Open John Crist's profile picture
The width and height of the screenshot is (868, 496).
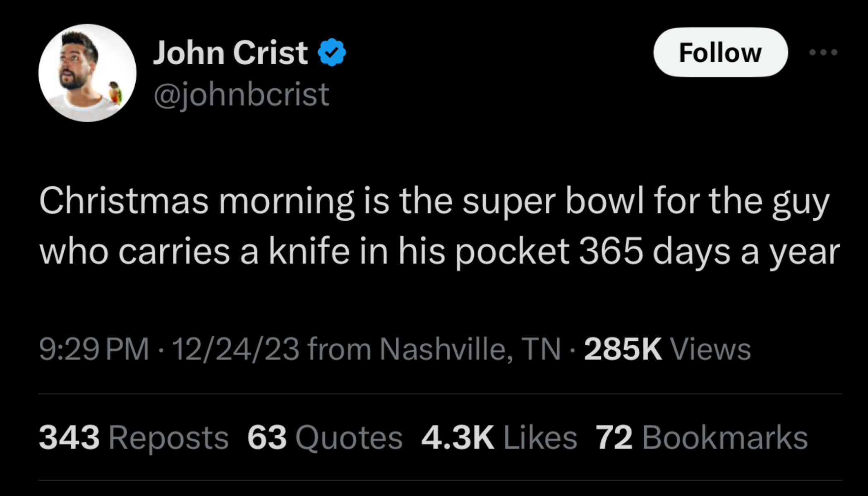[x=87, y=73]
